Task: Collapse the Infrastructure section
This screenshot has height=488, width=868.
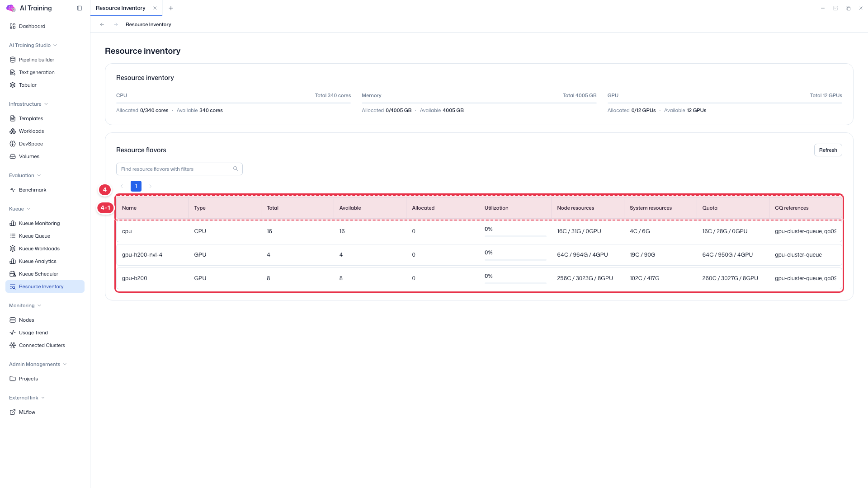Action: coord(28,104)
